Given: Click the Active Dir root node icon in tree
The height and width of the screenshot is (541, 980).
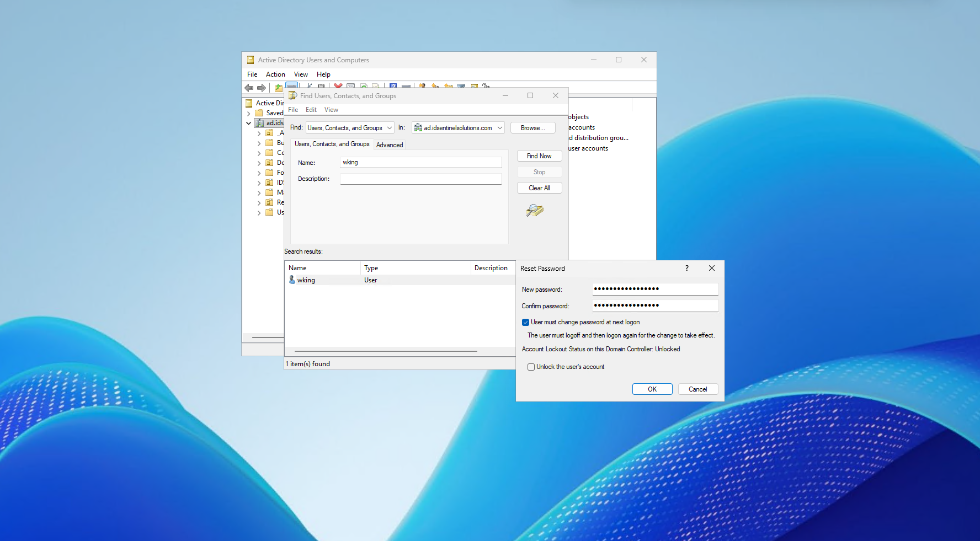Looking at the screenshot, I should (249, 103).
